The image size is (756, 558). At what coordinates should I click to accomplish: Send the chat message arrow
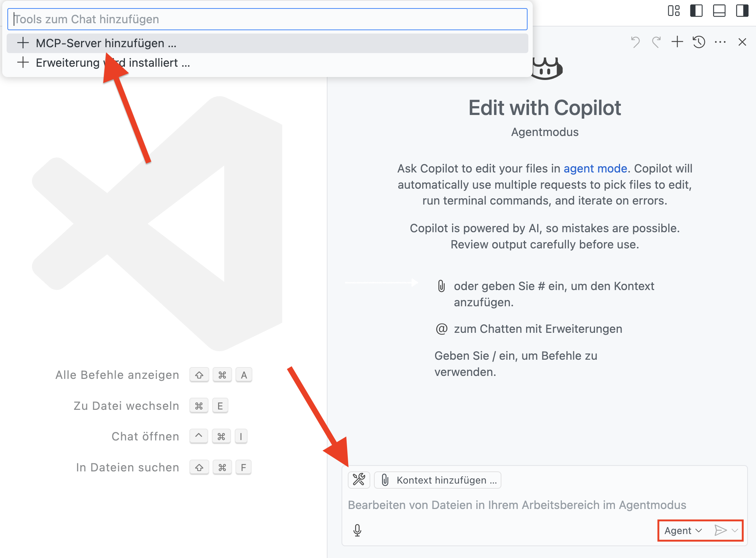[720, 530]
